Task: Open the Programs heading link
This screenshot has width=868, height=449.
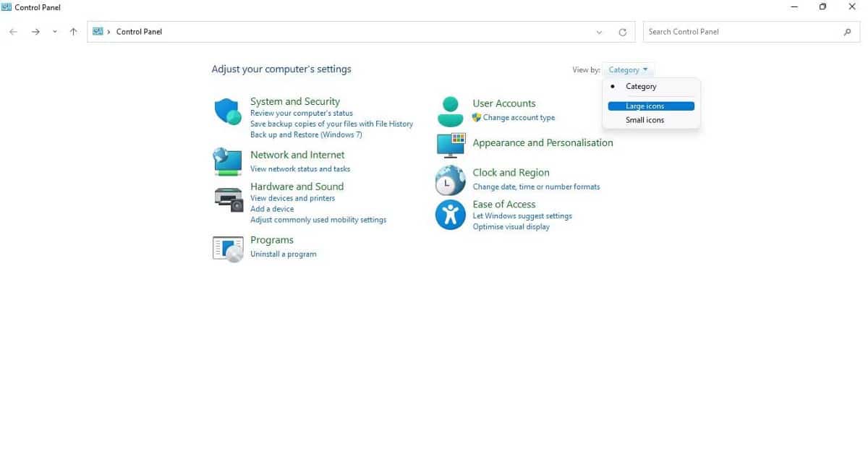Action: [x=272, y=240]
